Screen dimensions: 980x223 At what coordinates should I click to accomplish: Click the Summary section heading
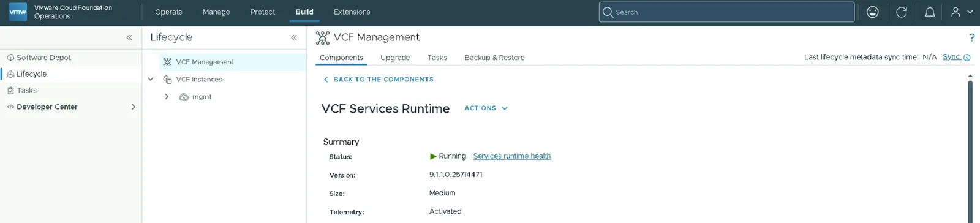click(x=341, y=142)
